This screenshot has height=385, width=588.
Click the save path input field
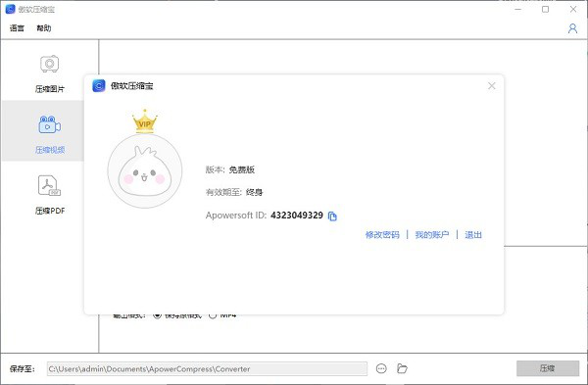click(207, 369)
